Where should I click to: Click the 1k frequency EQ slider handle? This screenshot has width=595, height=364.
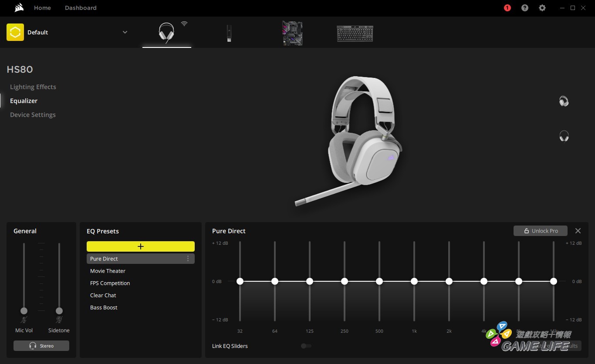coord(414,281)
